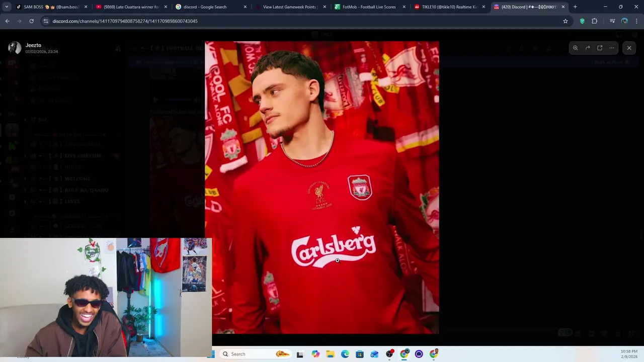Expand the tab search dropdown

pos(6,7)
